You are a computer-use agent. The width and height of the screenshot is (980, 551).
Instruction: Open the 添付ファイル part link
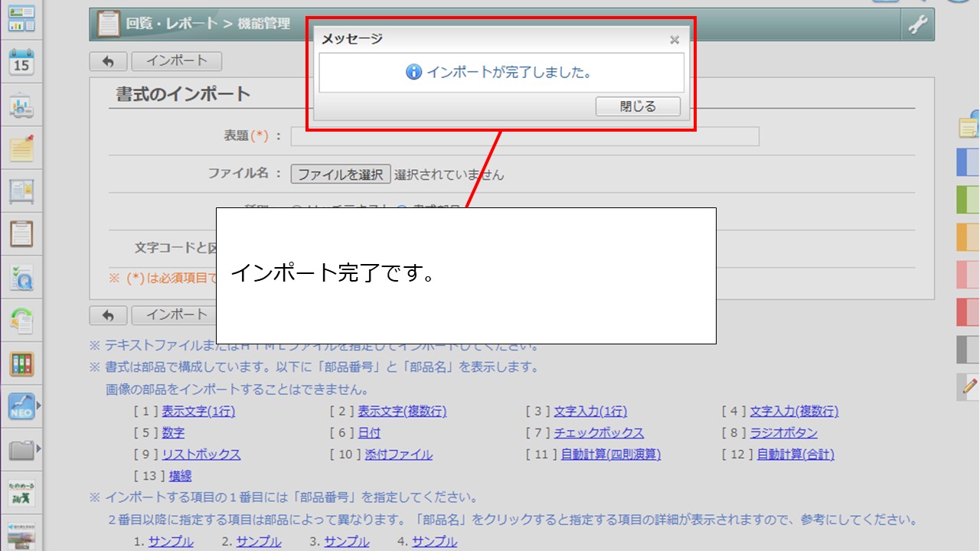point(398,455)
